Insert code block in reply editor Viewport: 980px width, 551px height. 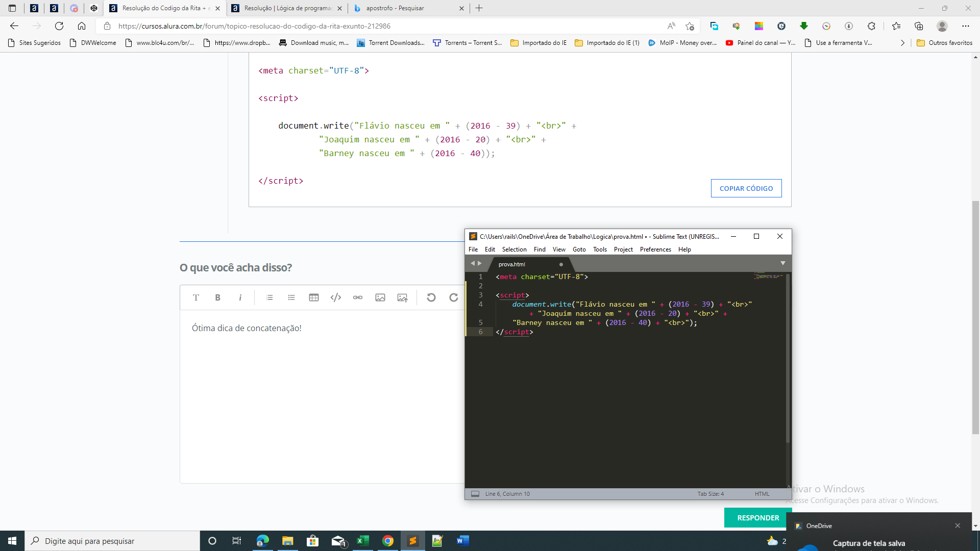pos(336,297)
